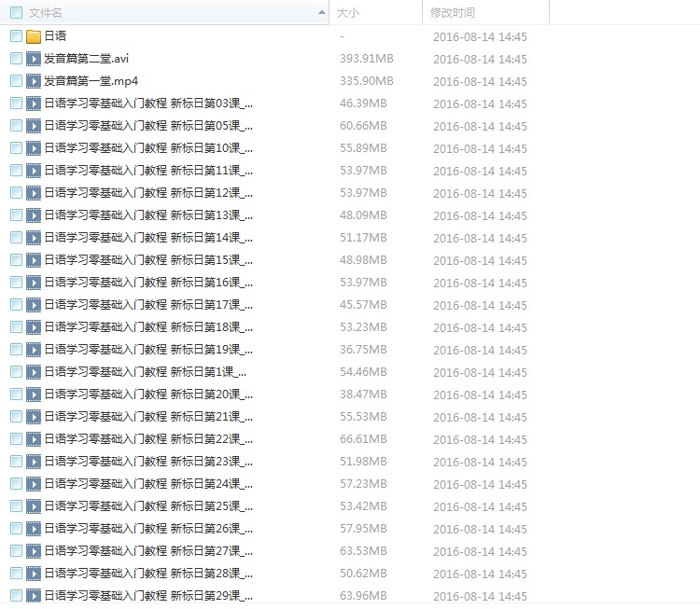Click the size value 63.96MB

click(x=363, y=596)
